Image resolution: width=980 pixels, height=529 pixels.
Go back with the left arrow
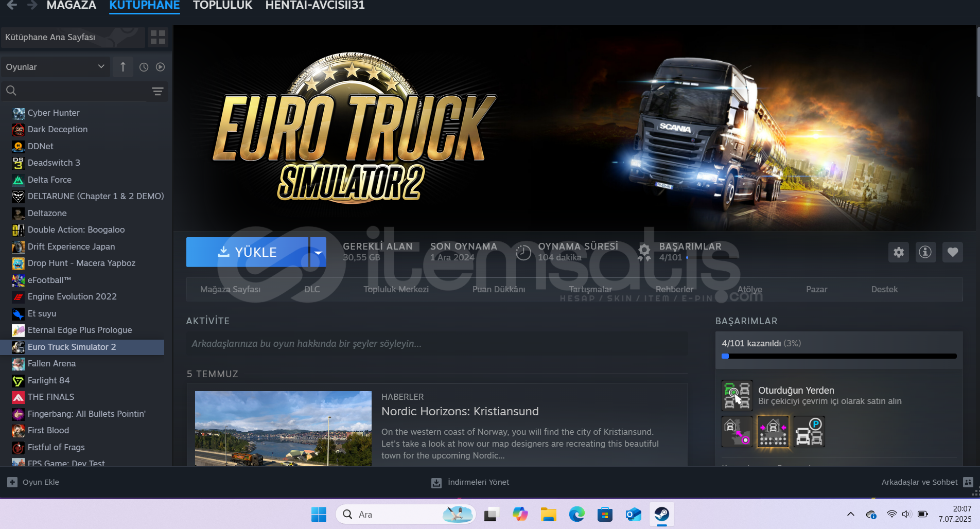coord(11,5)
